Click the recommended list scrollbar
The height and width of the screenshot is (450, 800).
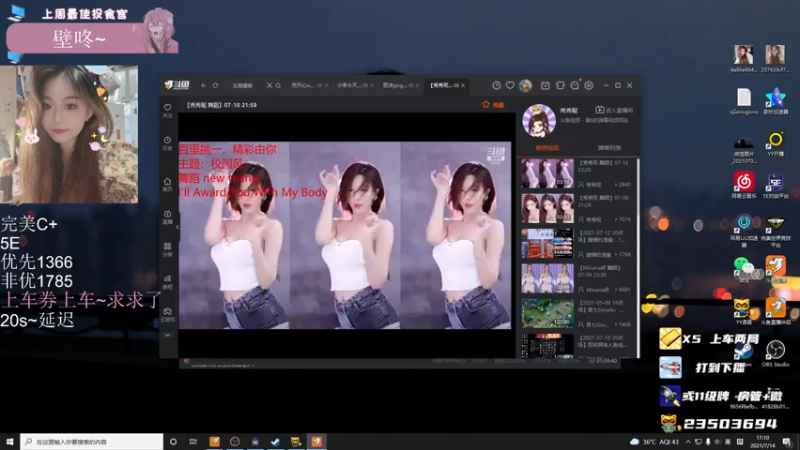tap(637, 258)
